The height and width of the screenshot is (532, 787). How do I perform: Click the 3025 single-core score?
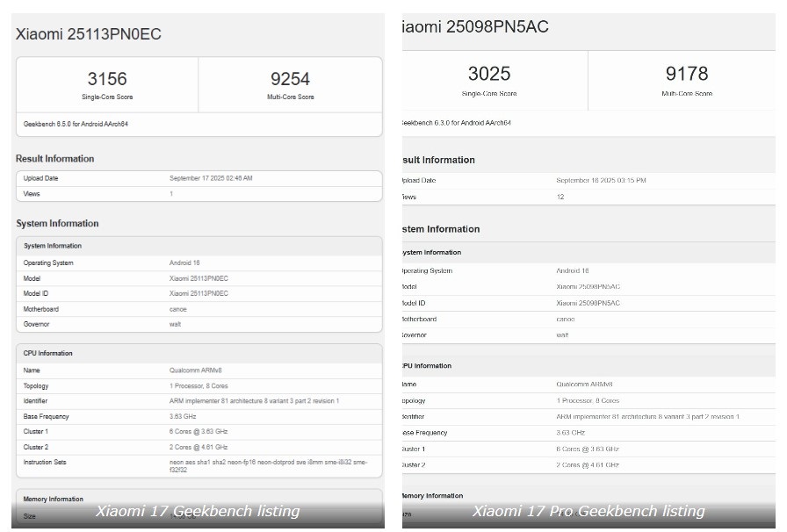[x=489, y=74]
